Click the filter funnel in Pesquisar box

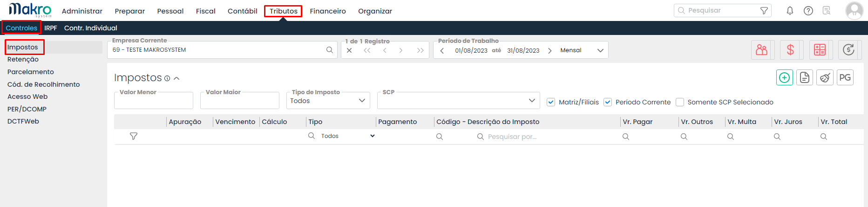click(x=764, y=11)
